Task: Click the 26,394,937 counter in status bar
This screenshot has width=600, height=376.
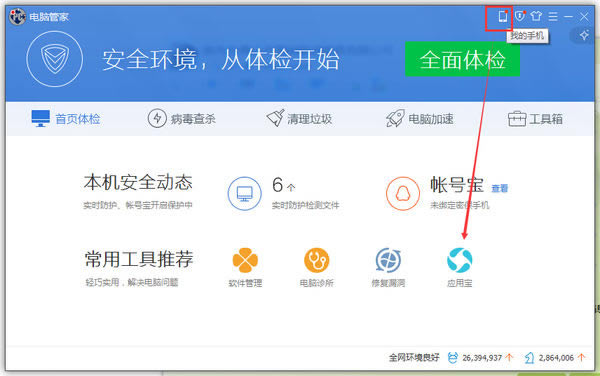Action: click(482, 358)
